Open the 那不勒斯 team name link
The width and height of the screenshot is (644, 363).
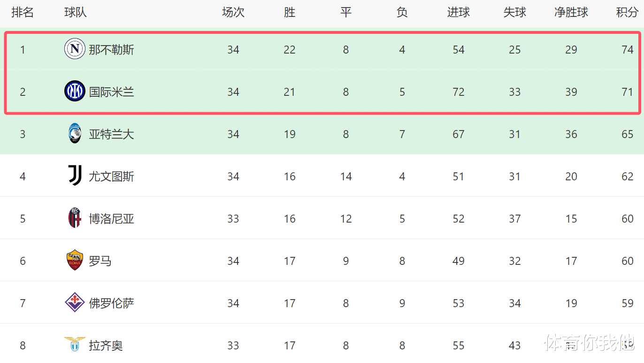(112, 50)
